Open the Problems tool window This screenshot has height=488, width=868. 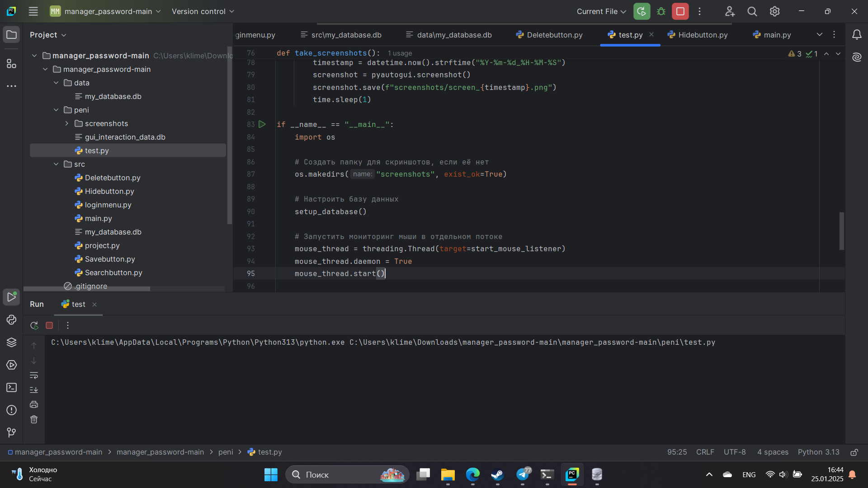[x=11, y=410]
